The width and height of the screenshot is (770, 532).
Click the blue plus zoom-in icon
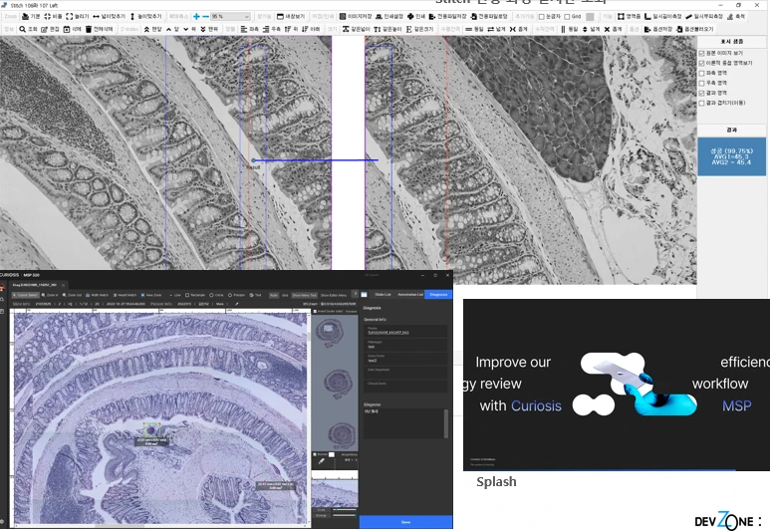click(x=196, y=16)
